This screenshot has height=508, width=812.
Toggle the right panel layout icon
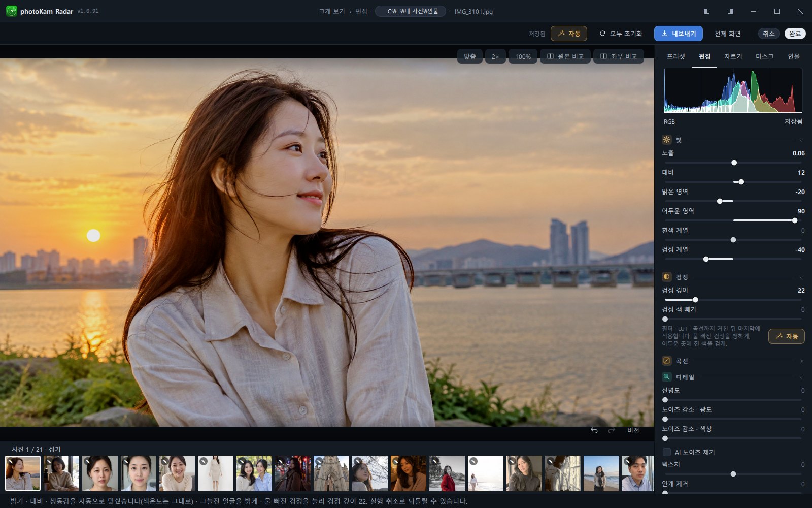pyautogui.click(x=730, y=11)
